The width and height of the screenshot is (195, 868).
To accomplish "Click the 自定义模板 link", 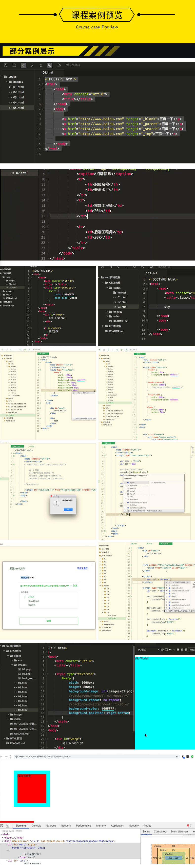I will coord(82,568).
